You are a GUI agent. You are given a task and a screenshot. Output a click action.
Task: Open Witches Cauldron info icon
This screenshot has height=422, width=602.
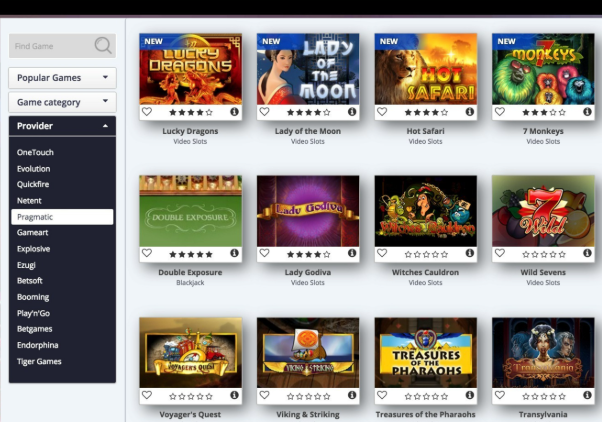tap(470, 253)
